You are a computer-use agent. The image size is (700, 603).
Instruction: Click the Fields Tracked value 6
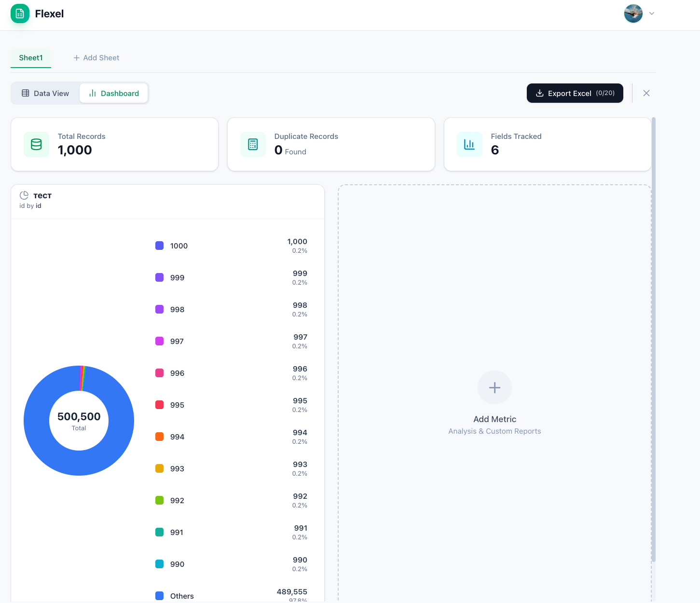click(495, 150)
